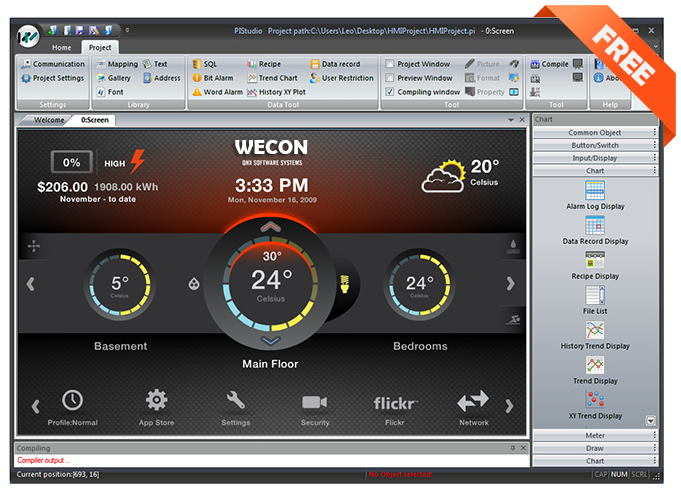Open the Recipe tool
Viewport: 681px width, 493px height.
point(264,64)
